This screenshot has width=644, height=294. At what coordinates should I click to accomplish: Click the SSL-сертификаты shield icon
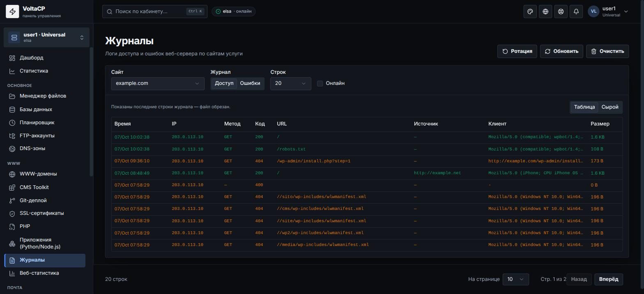pos(12,213)
